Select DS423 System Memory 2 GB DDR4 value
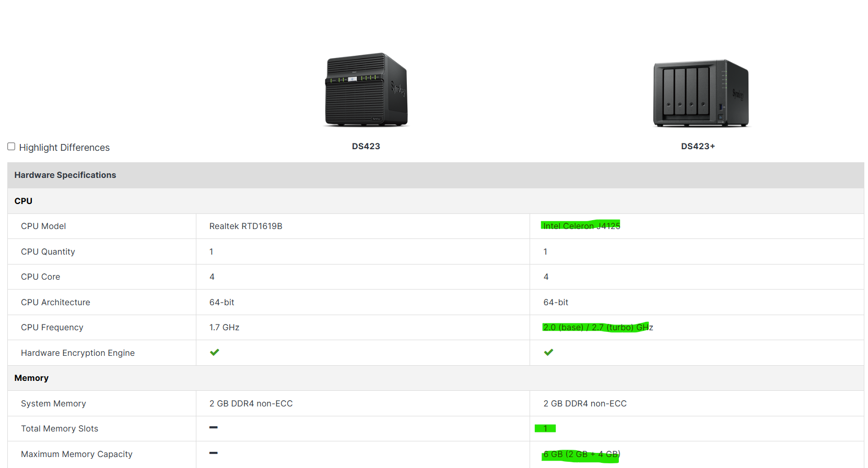 (x=251, y=404)
